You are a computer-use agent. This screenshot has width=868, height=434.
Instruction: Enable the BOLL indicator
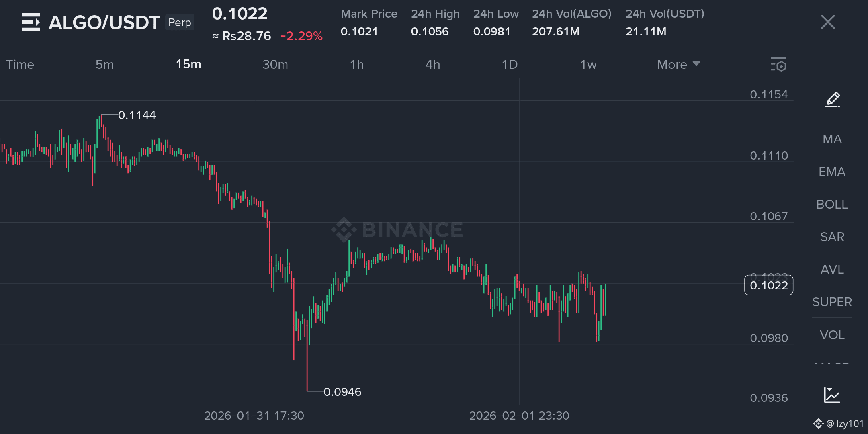pyautogui.click(x=832, y=204)
